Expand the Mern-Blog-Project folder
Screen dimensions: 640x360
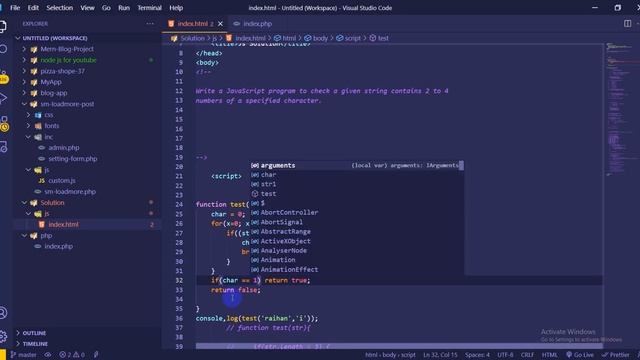[x=67, y=49]
